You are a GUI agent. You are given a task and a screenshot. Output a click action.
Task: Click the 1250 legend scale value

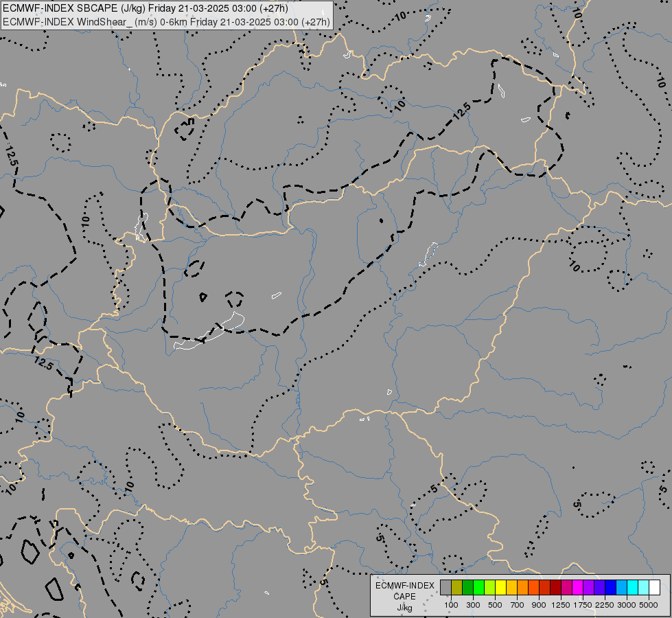(x=561, y=605)
